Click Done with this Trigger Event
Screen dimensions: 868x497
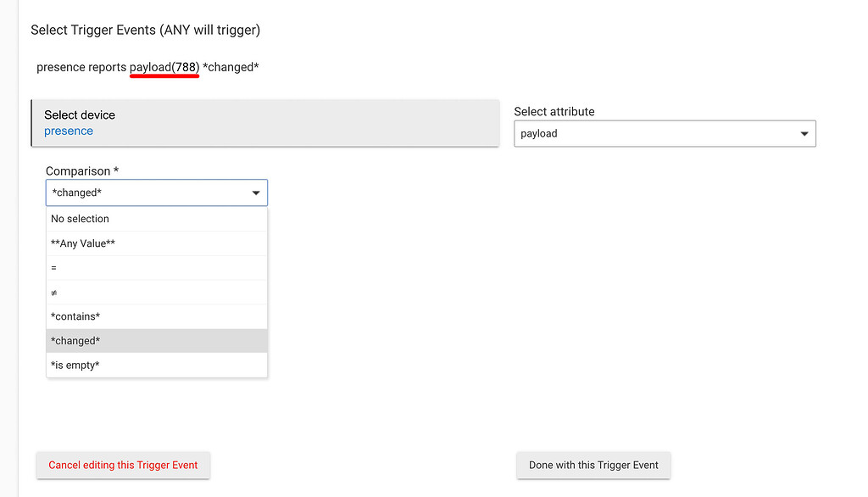click(593, 465)
